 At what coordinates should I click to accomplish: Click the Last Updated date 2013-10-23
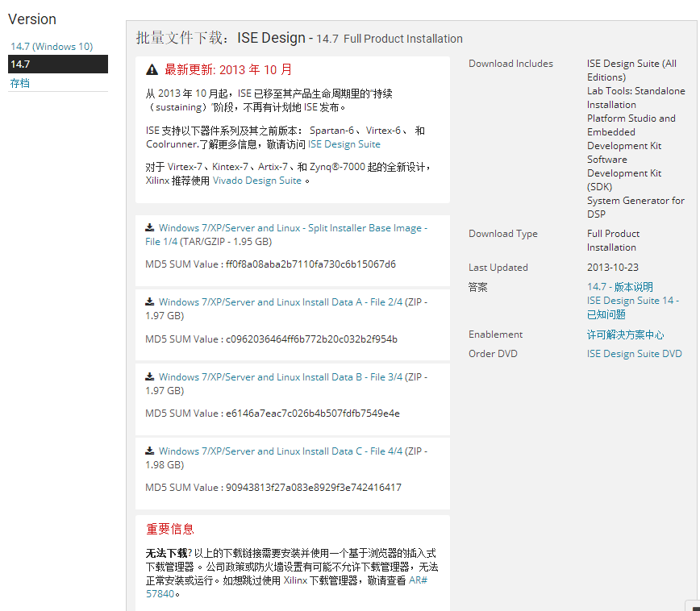coord(613,268)
